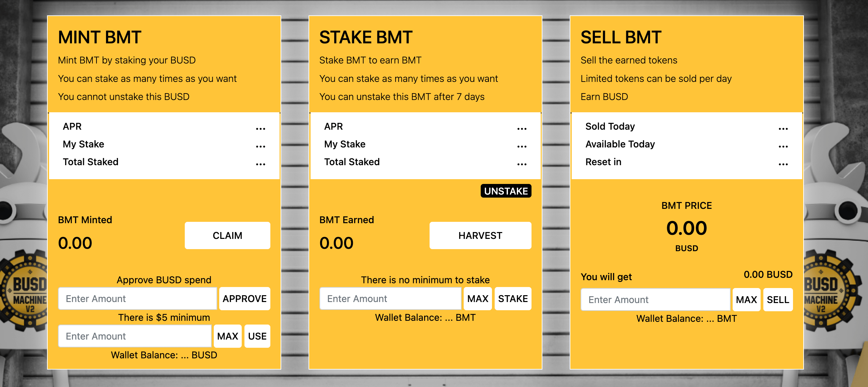The width and height of the screenshot is (868, 387).
Task: Click the My Stake label in Mint BMT
Action: pyautogui.click(x=84, y=144)
